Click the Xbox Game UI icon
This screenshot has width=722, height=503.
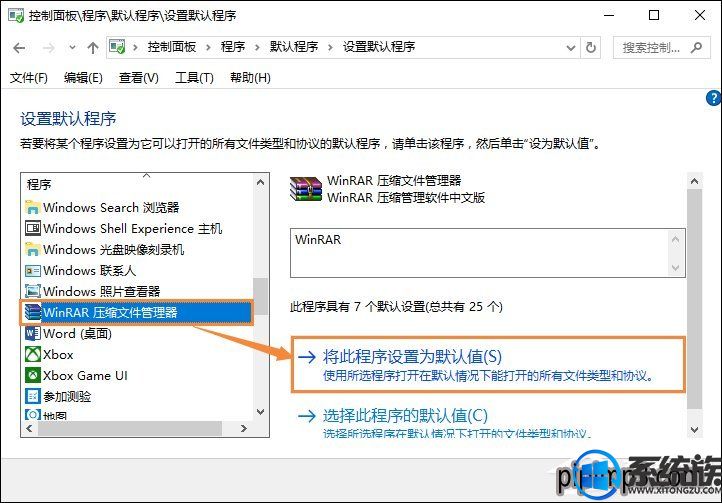tap(33, 375)
